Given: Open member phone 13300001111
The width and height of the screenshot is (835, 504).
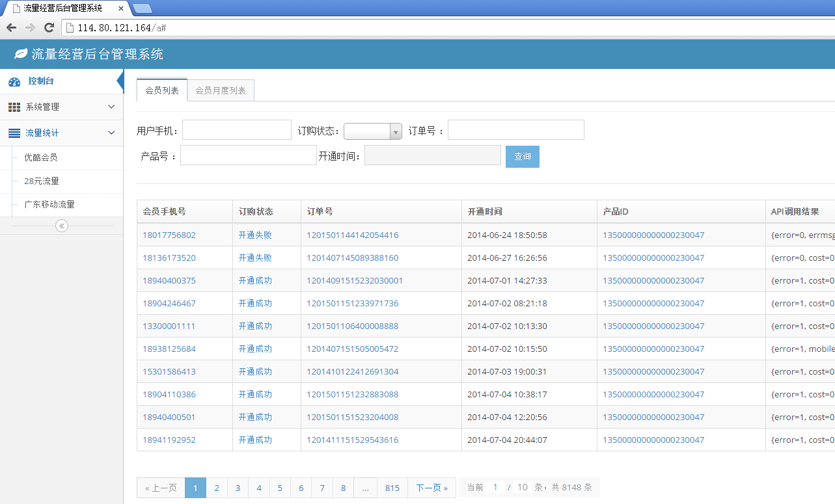Looking at the screenshot, I should point(169,326).
